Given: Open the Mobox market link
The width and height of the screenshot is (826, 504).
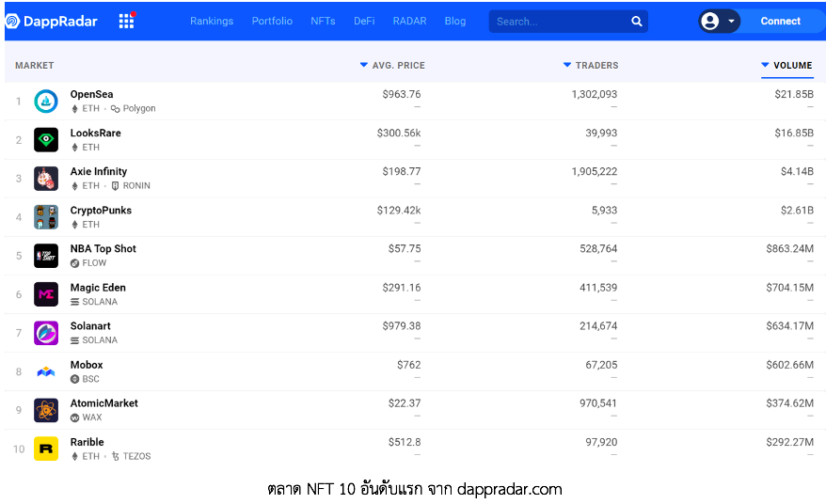Looking at the screenshot, I should coord(87,365).
